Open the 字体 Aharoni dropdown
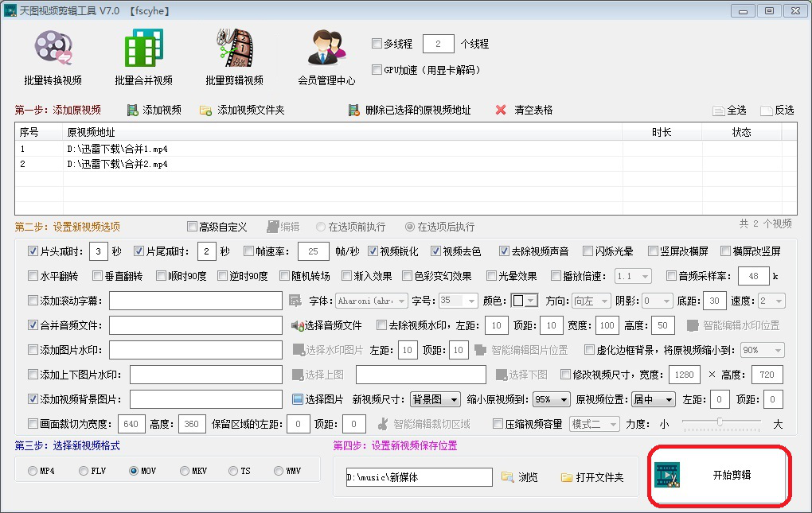The height and width of the screenshot is (513, 812). [371, 301]
